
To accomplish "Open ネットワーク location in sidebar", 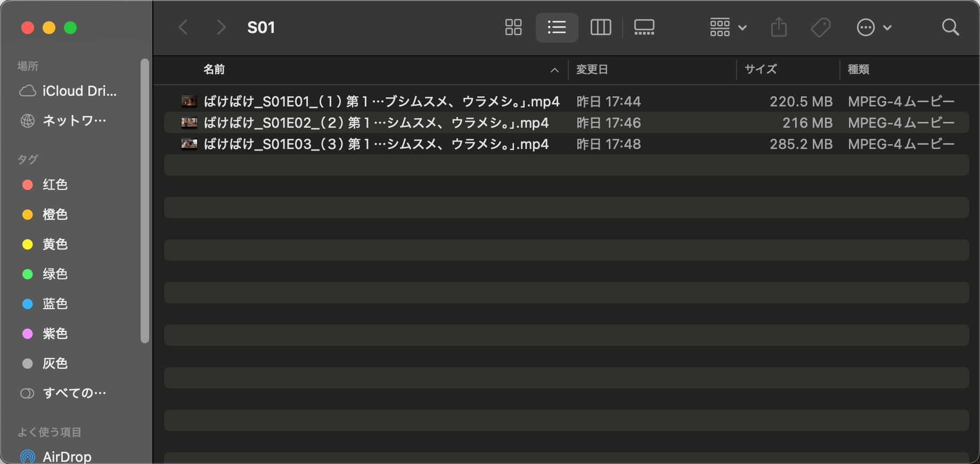I will (73, 121).
